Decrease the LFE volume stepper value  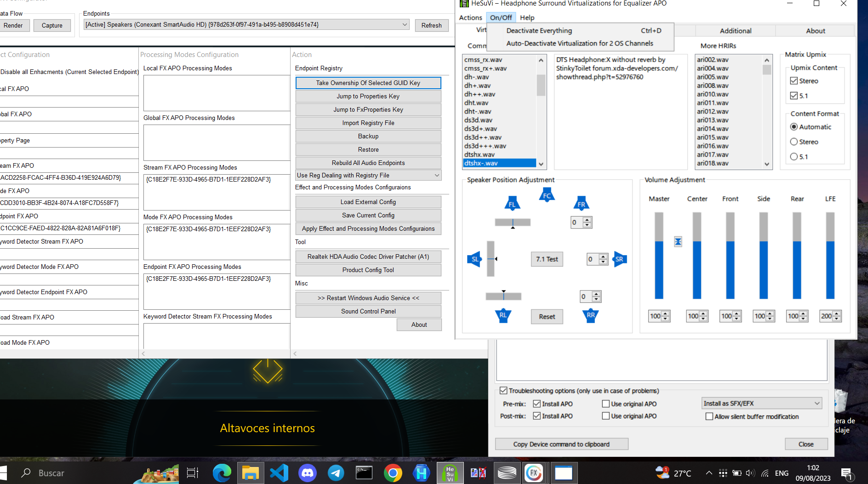coord(836,319)
